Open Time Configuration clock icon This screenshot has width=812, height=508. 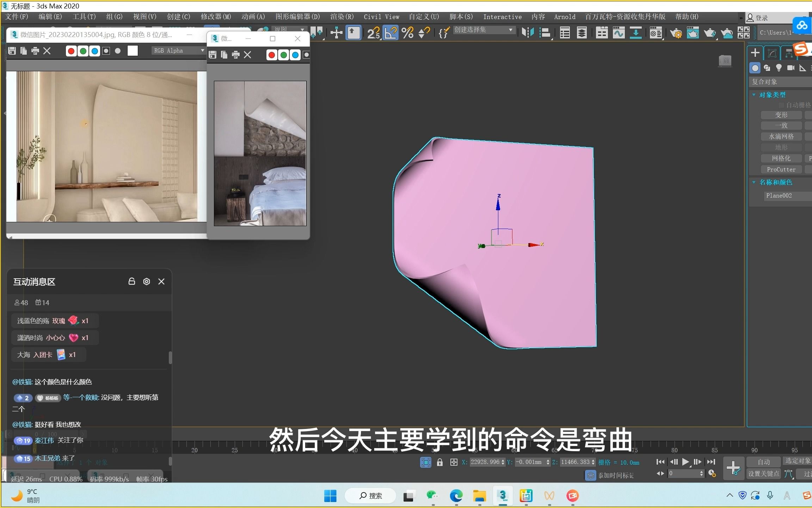pos(712,473)
